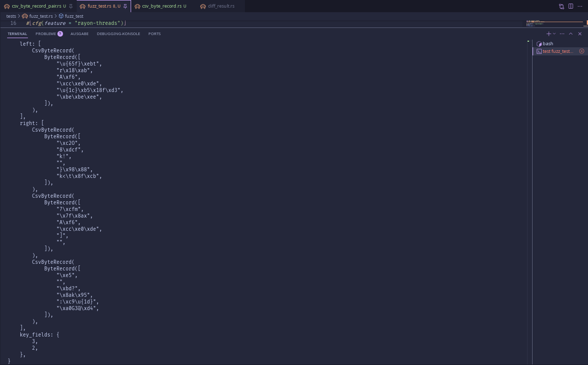
Task: Click the '"\u{1c}\xb5\x18f\xd3",' terminal line
Action: pos(90,90)
